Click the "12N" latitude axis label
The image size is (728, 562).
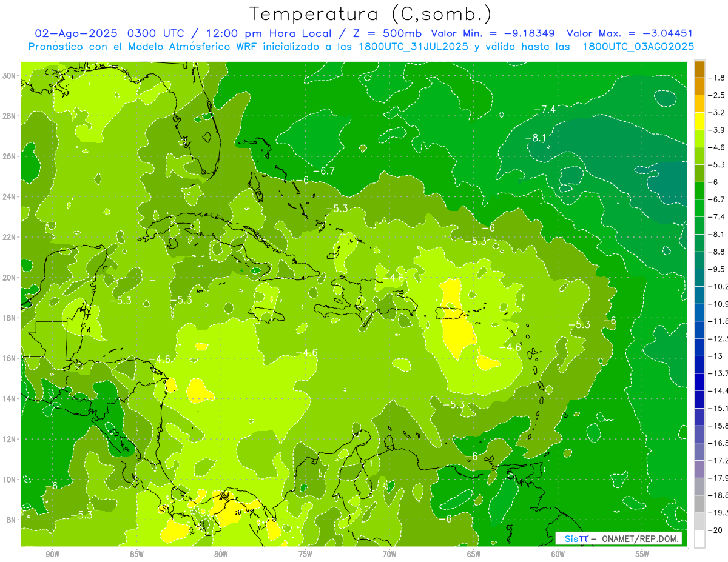click(10, 439)
